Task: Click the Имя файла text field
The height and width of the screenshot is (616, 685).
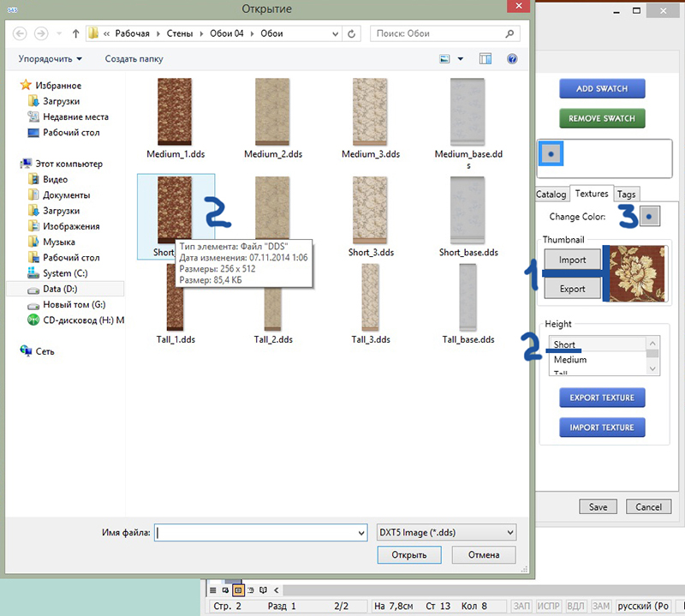Action: 255,532
